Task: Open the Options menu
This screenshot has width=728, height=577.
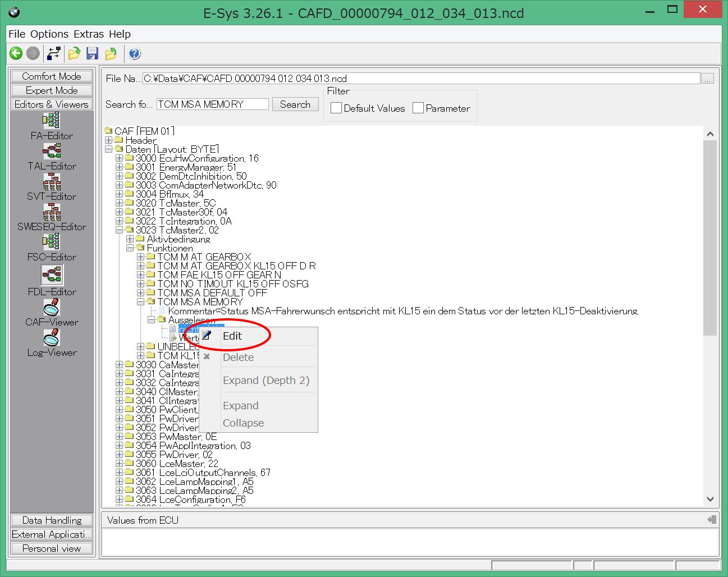Action: (x=49, y=34)
